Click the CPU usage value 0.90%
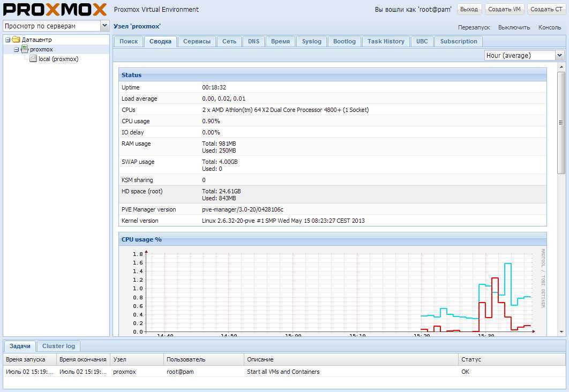Viewport: 569px width, 392px height. [x=211, y=121]
